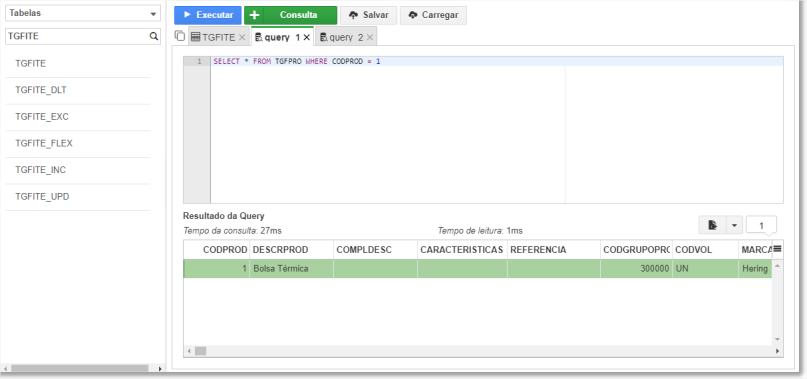Sort by the COMPLDESC column header
This screenshot has height=379, width=807.
coord(375,250)
